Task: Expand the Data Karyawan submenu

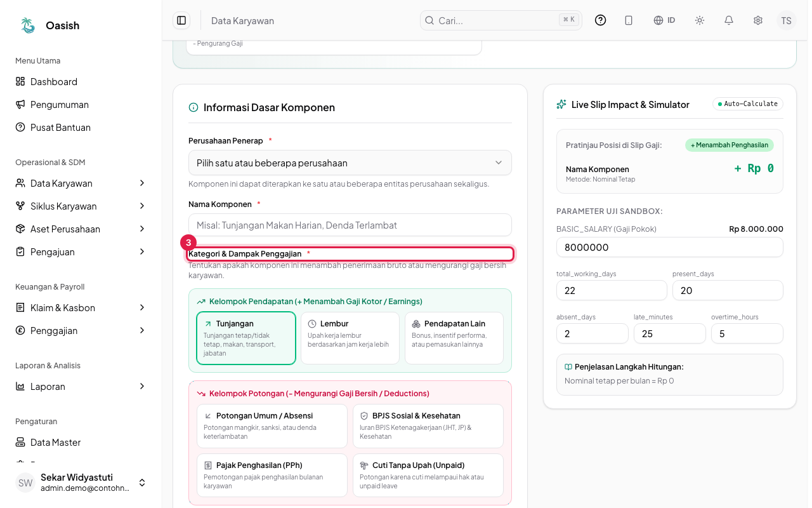Action: pyautogui.click(x=81, y=184)
